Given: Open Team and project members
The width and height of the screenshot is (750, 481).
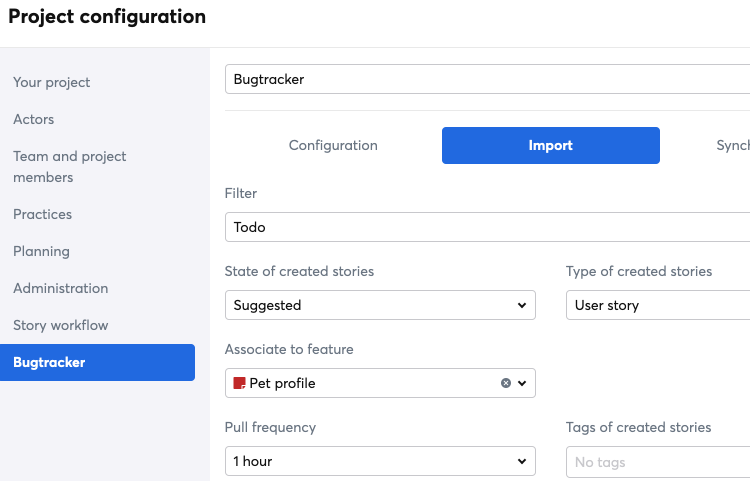Looking at the screenshot, I should click(x=69, y=166).
